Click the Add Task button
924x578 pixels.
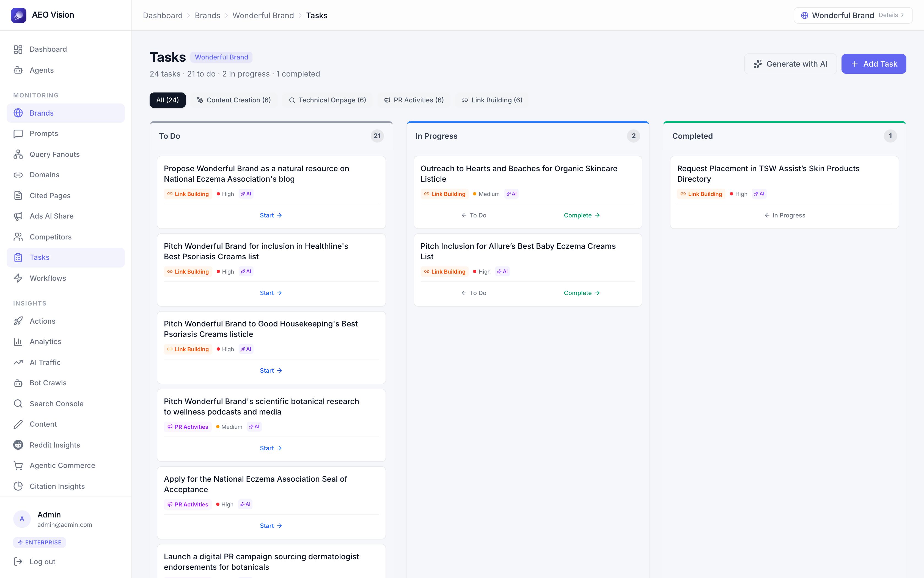874,64
